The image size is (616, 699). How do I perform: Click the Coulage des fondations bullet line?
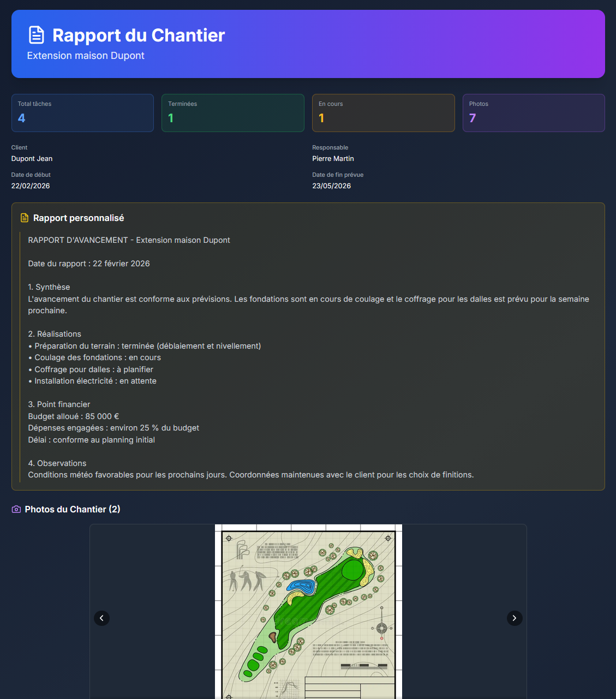coord(97,357)
